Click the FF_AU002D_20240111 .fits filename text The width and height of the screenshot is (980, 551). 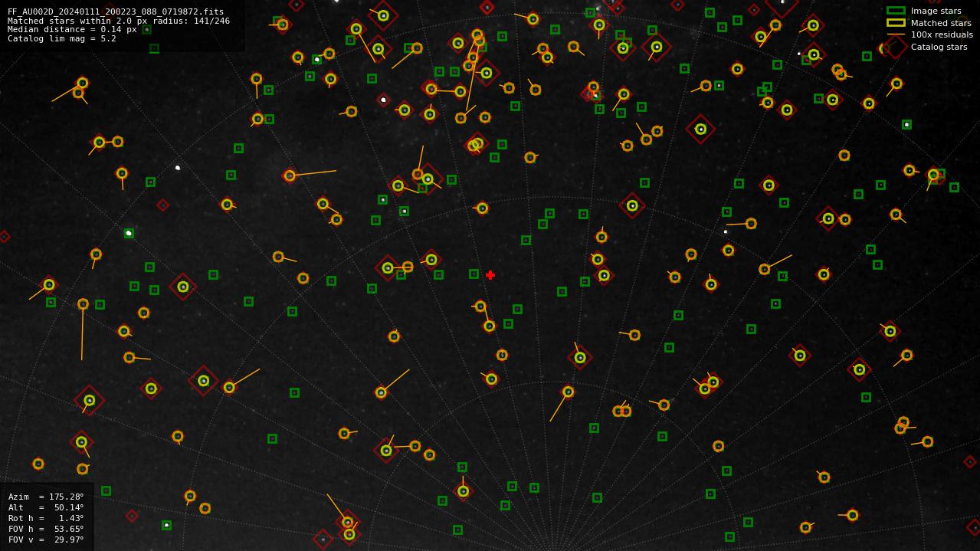[116, 12]
